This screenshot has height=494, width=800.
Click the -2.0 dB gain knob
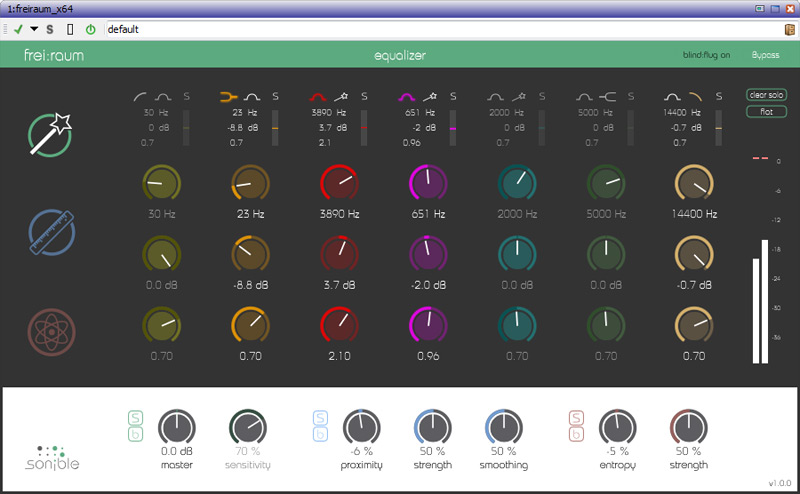[x=428, y=254]
